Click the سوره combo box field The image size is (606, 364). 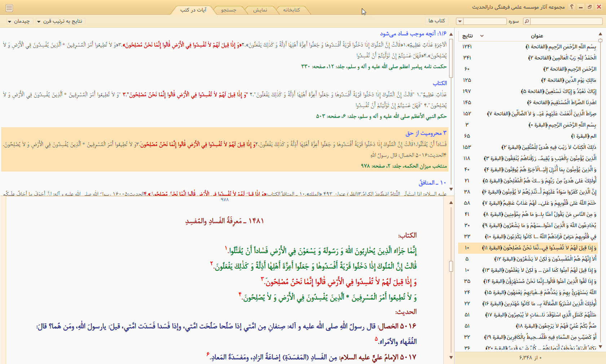[485, 21]
